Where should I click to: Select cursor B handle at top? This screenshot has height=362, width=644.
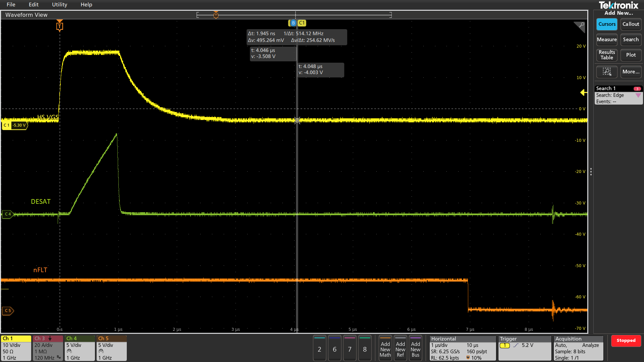pos(293,23)
